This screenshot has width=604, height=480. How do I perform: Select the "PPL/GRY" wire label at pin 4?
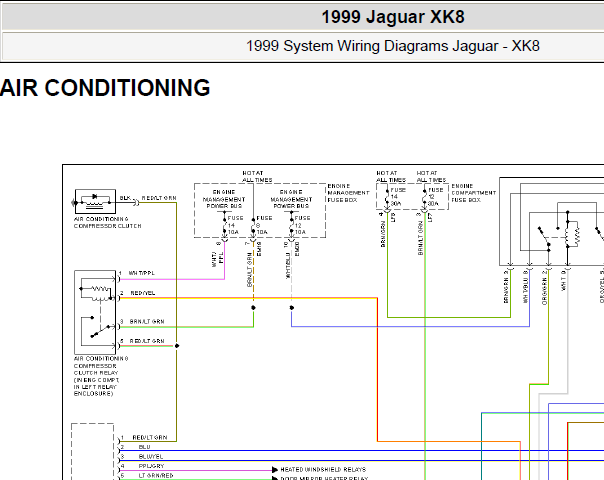coord(151,466)
